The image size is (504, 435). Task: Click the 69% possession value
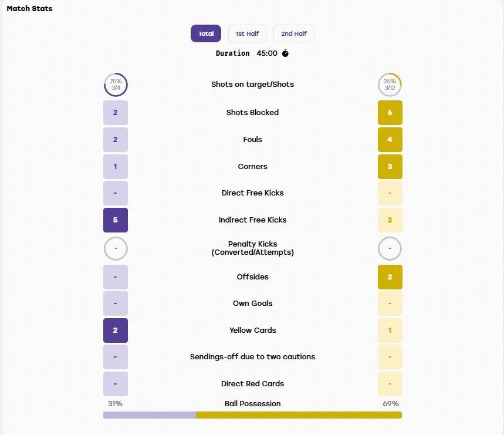pos(391,403)
